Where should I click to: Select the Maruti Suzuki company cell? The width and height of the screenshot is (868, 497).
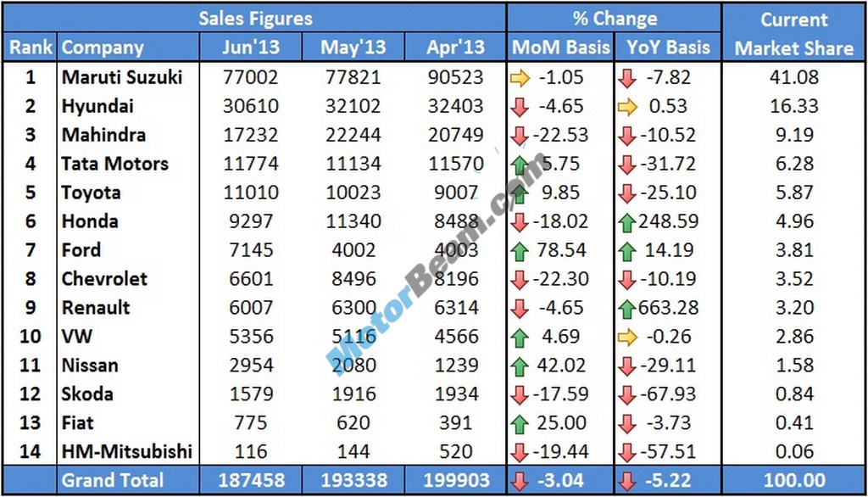pos(122,77)
